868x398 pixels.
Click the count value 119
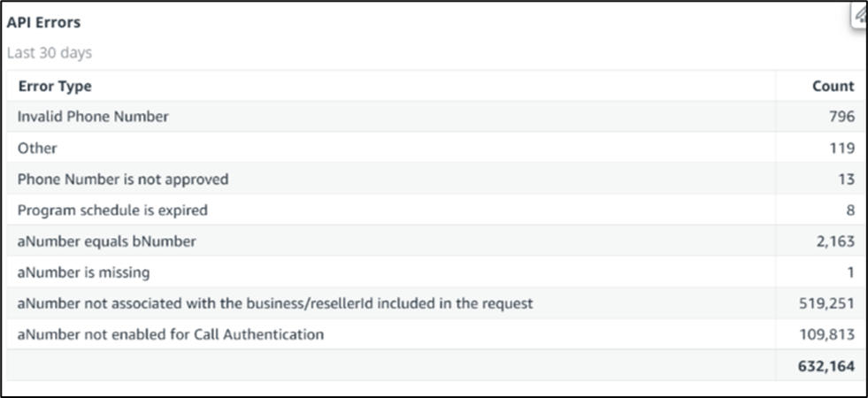click(x=842, y=148)
